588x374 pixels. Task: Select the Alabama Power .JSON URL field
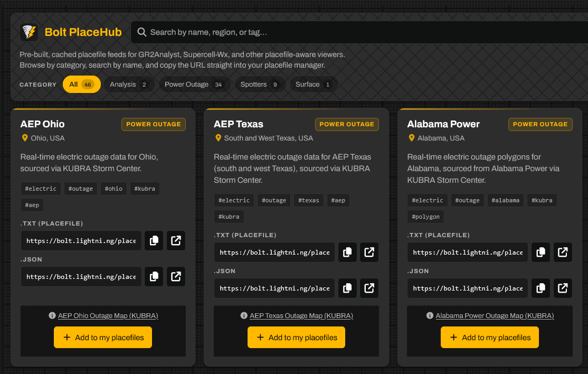468,288
